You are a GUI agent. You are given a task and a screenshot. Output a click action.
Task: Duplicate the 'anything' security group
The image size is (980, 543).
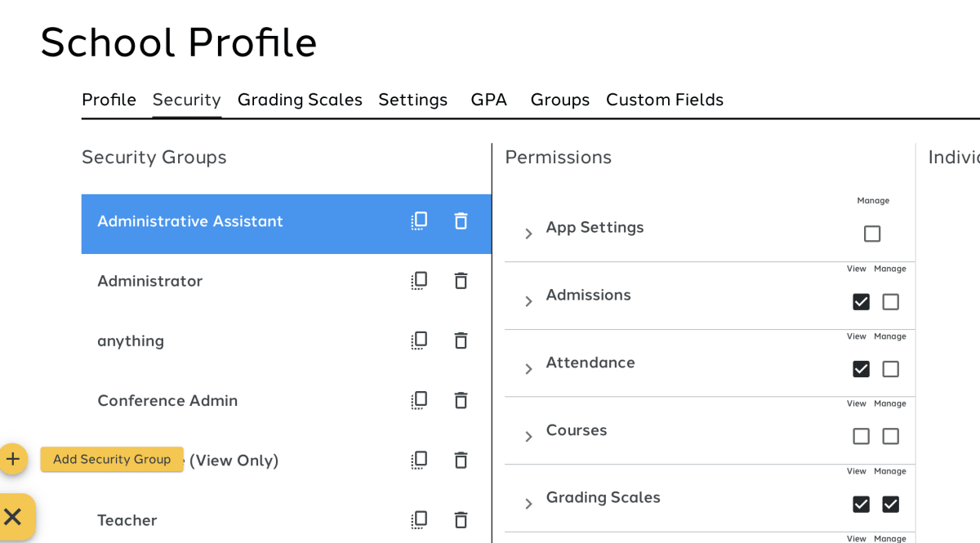click(419, 340)
